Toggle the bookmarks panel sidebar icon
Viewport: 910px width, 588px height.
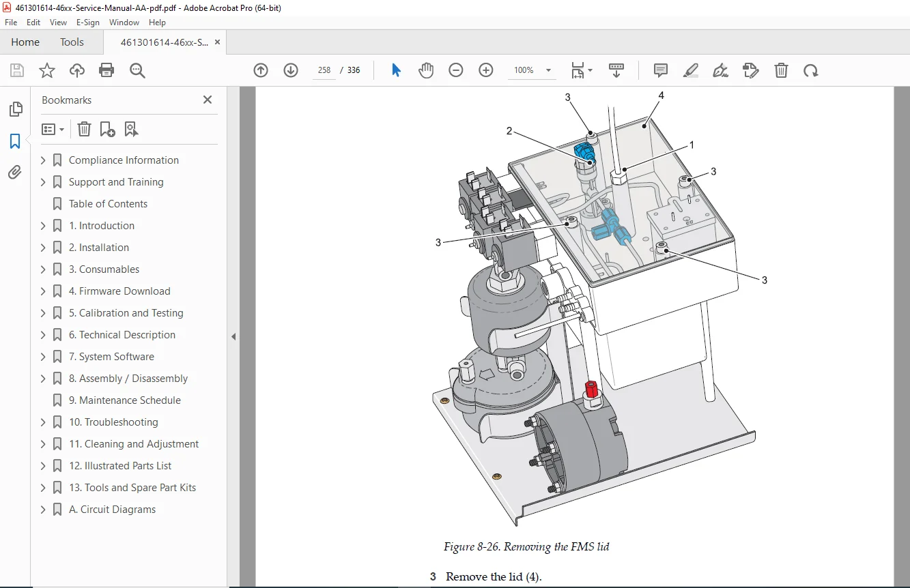point(15,141)
